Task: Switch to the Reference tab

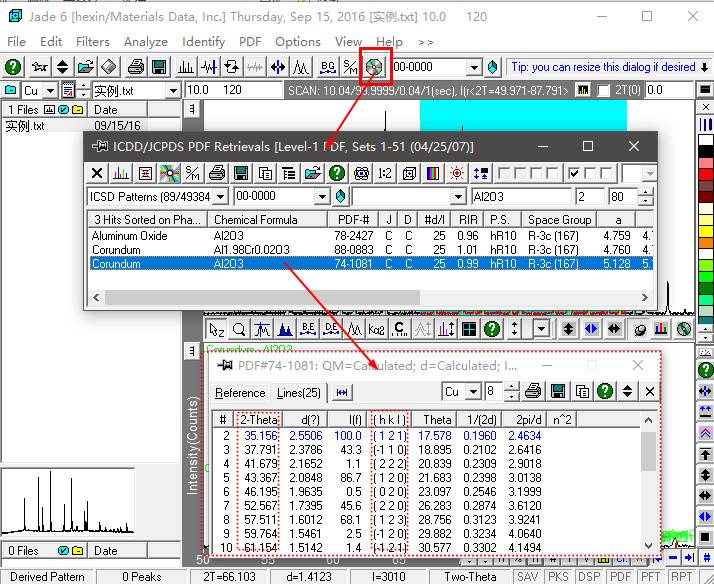Action: point(240,393)
